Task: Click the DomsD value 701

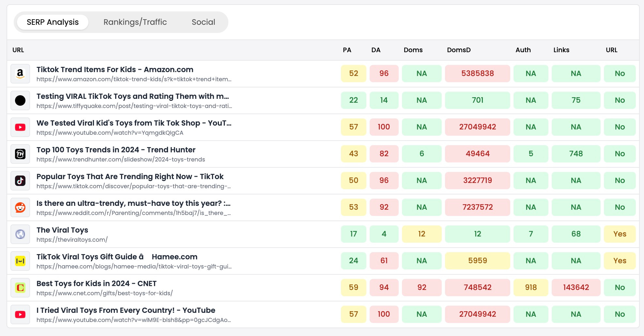Action: (478, 100)
